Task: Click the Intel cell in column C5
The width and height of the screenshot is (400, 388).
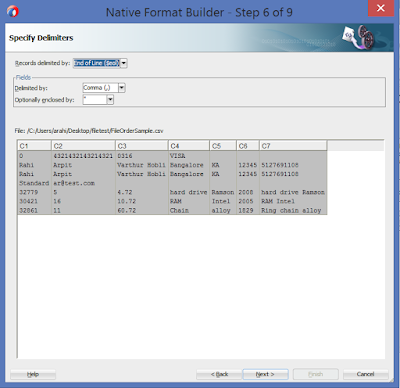Action: tap(223, 201)
